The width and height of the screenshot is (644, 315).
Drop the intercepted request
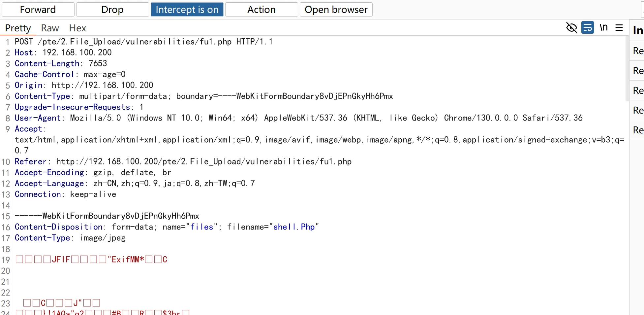112,9
